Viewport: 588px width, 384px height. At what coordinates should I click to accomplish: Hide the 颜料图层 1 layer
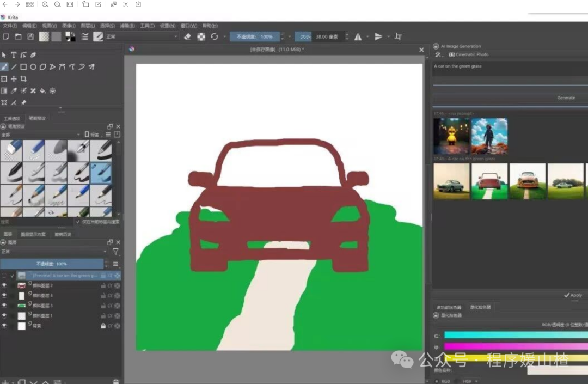(4, 316)
